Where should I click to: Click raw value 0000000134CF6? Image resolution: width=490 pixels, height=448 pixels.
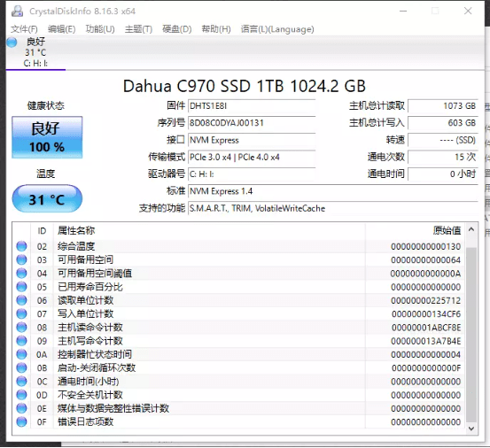click(426, 314)
